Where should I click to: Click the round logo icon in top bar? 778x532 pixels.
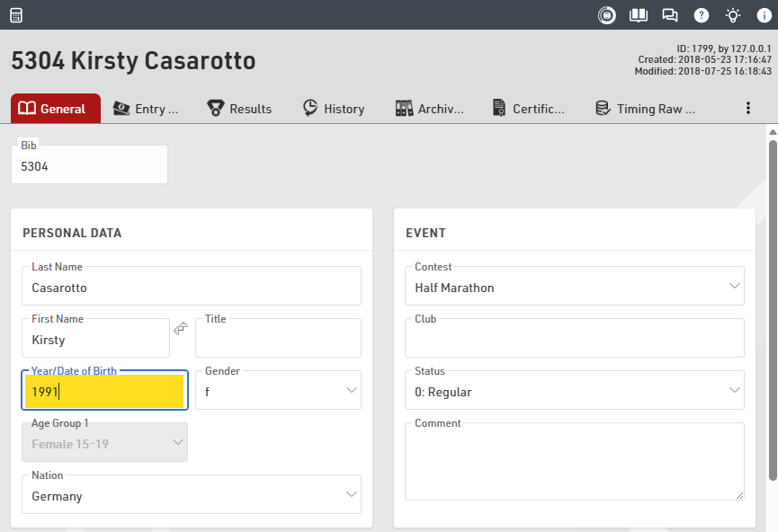(x=607, y=15)
